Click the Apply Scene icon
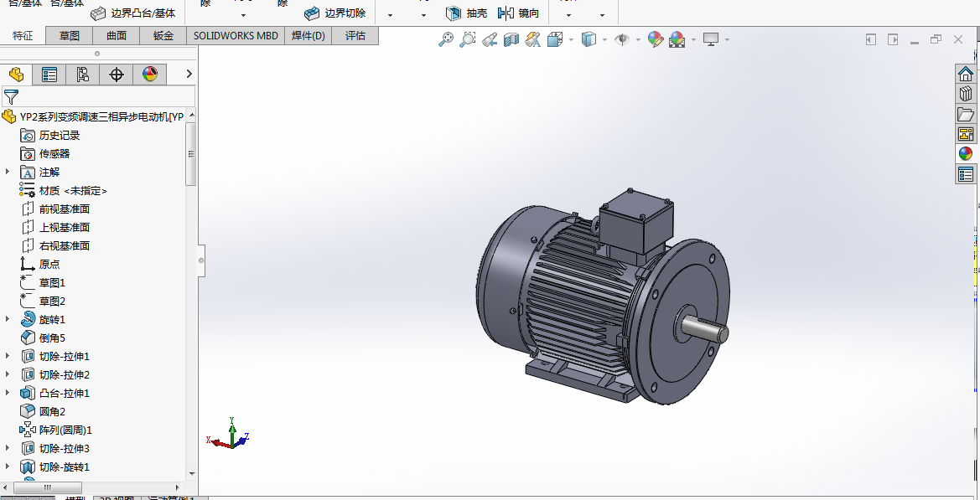 pyautogui.click(x=677, y=40)
